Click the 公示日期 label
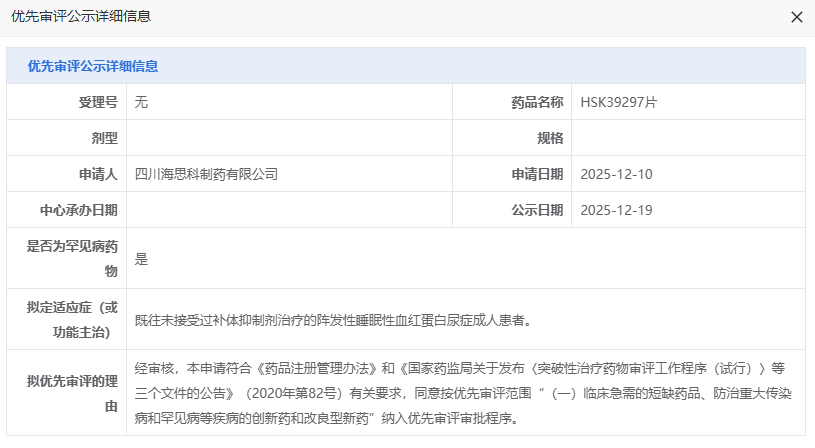The height and width of the screenshot is (448, 815). pos(537,210)
